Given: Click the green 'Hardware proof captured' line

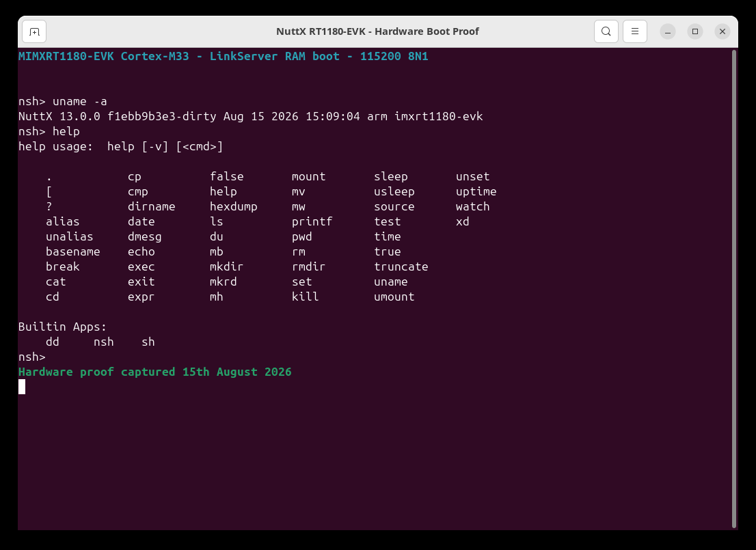Looking at the screenshot, I should pyautogui.click(x=154, y=372).
